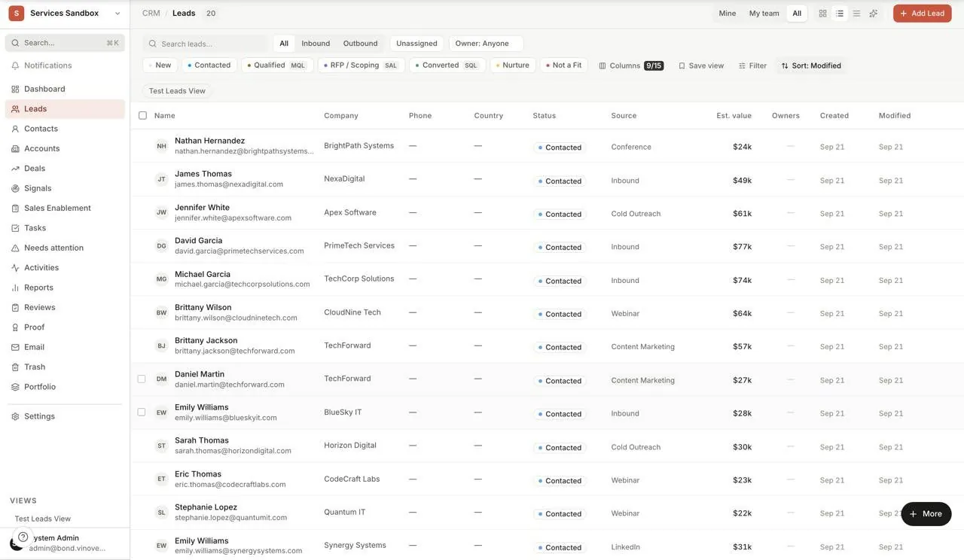Click the global Search box in sidebar
This screenshot has width=964, height=560.
(x=65, y=43)
